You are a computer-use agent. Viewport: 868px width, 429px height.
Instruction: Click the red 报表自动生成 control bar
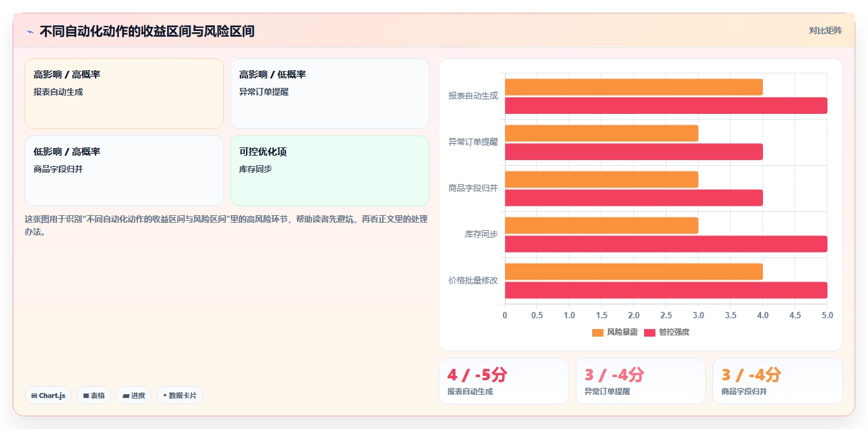(666, 106)
